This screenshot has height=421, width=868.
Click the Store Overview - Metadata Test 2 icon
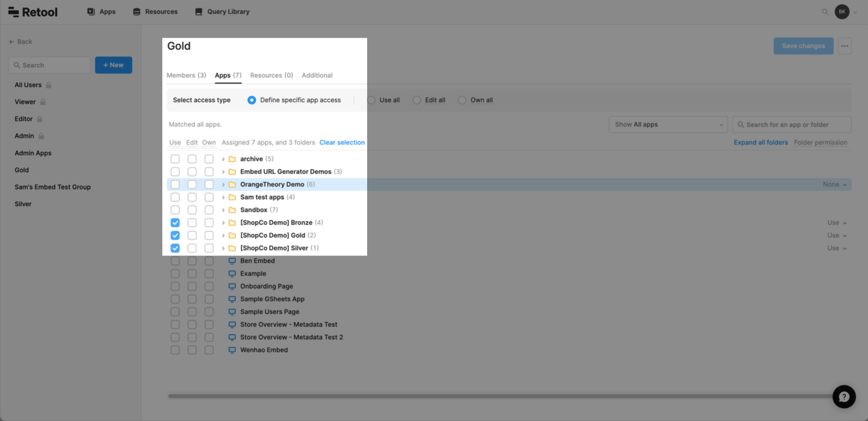(x=232, y=337)
